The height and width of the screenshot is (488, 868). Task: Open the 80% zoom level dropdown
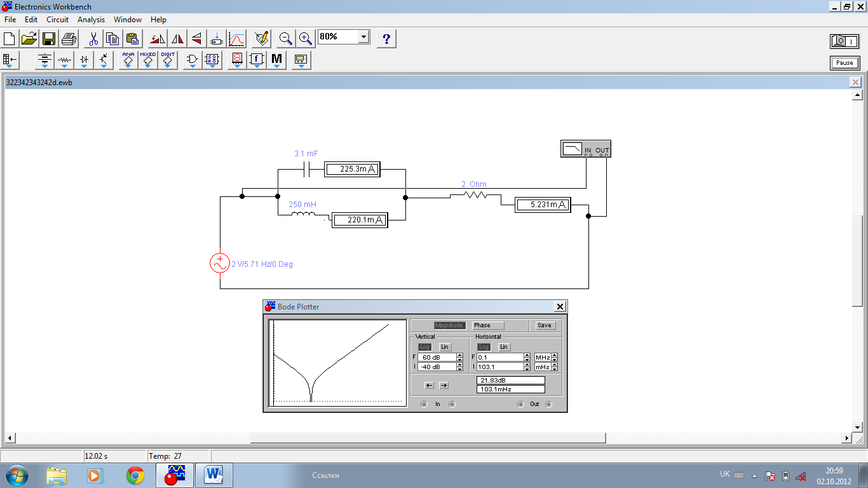(363, 37)
